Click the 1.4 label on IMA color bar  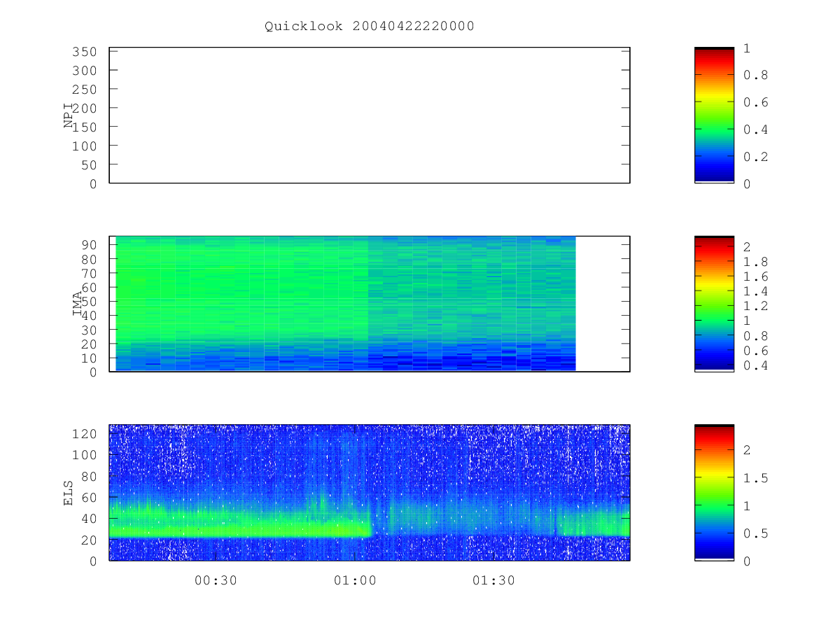(755, 291)
